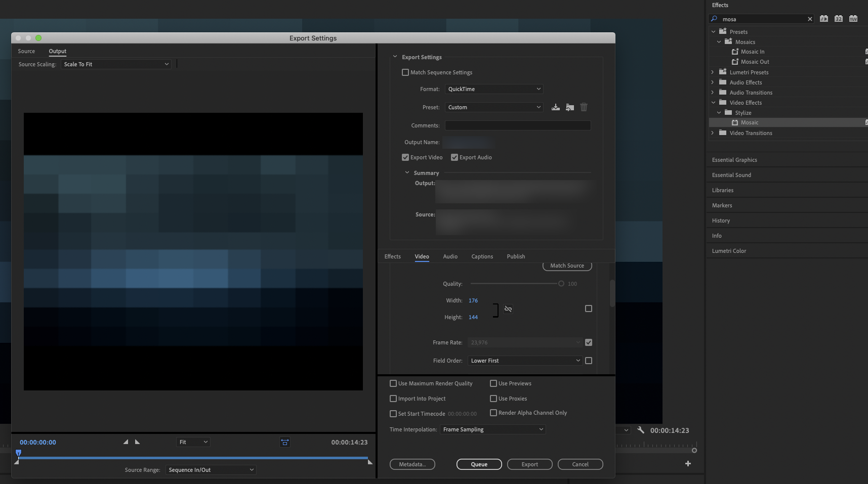Collapse the Stylize folder in Video Effects
The image size is (868, 484).
719,112
